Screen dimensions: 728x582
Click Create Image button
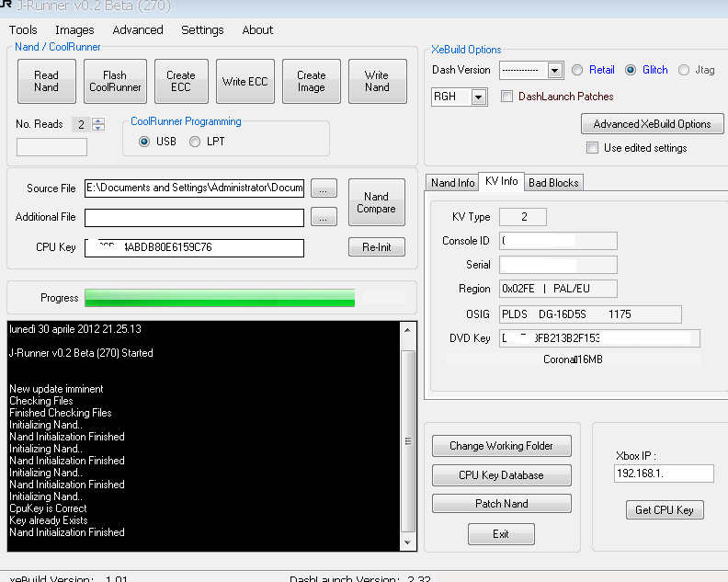point(312,81)
